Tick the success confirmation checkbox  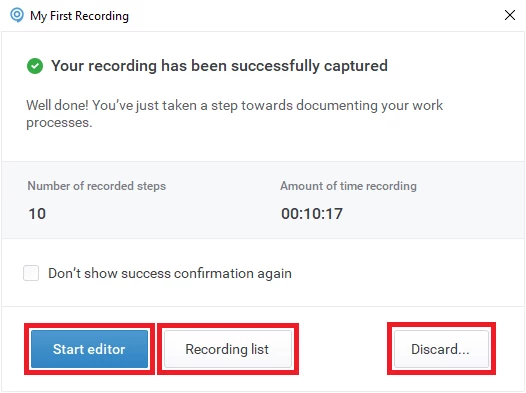click(x=31, y=273)
